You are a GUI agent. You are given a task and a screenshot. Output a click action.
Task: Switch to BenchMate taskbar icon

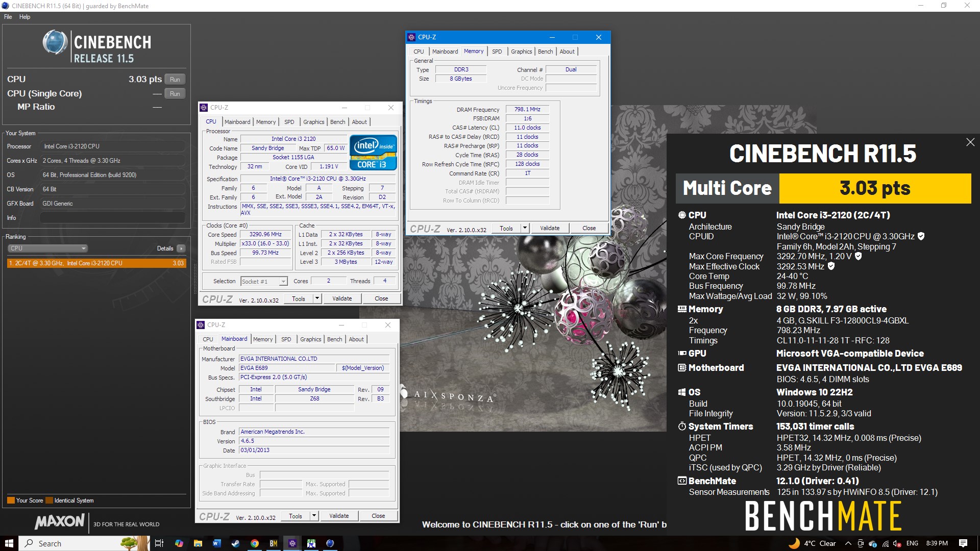(x=273, y=543)
